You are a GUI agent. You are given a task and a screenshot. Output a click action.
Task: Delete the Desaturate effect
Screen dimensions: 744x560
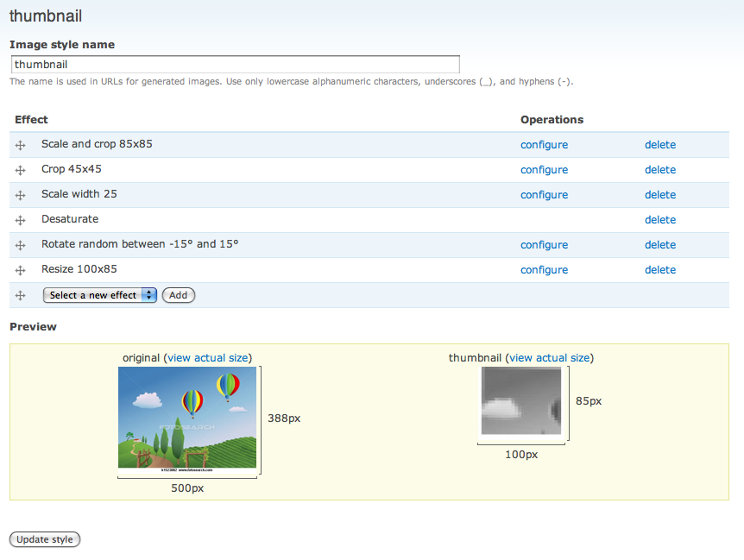coord(660,220)
